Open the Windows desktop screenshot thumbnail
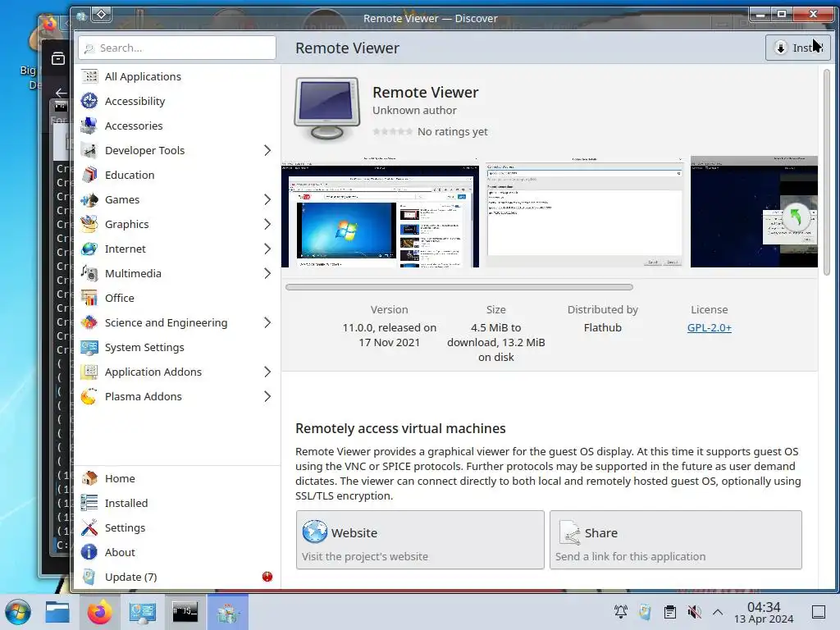Screen dimensions: 840x630 click(x=380, y=212)
